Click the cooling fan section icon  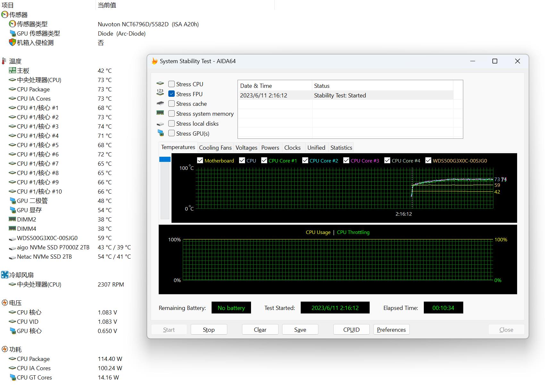point(5,275)
